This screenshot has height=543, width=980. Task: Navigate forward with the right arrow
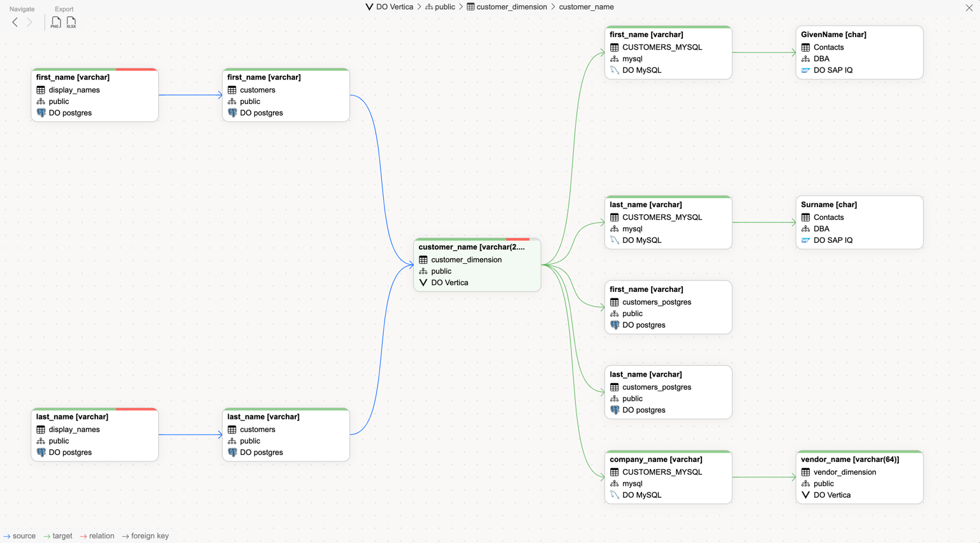[29, 22]
